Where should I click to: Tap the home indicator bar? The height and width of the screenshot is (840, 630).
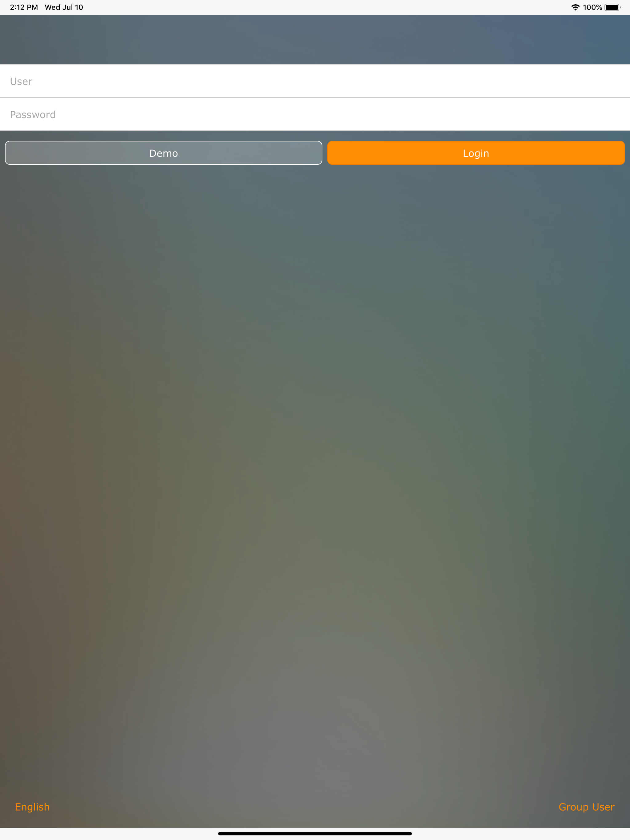(x=315, y=834)
